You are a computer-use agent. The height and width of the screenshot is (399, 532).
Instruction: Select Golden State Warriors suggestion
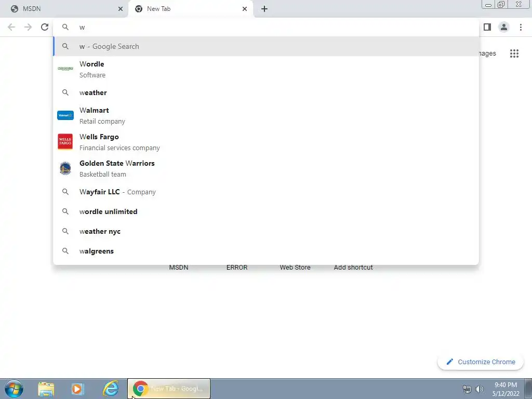(266, 169)
